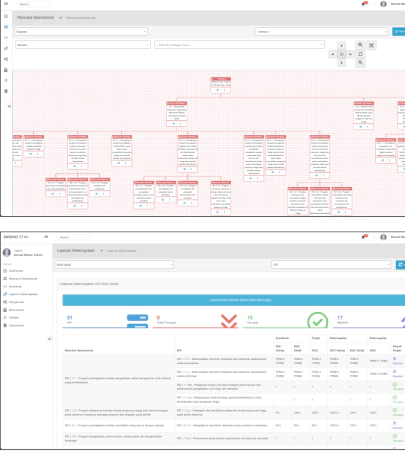
Task: Pan the diagram right
Action: (350, 54)
